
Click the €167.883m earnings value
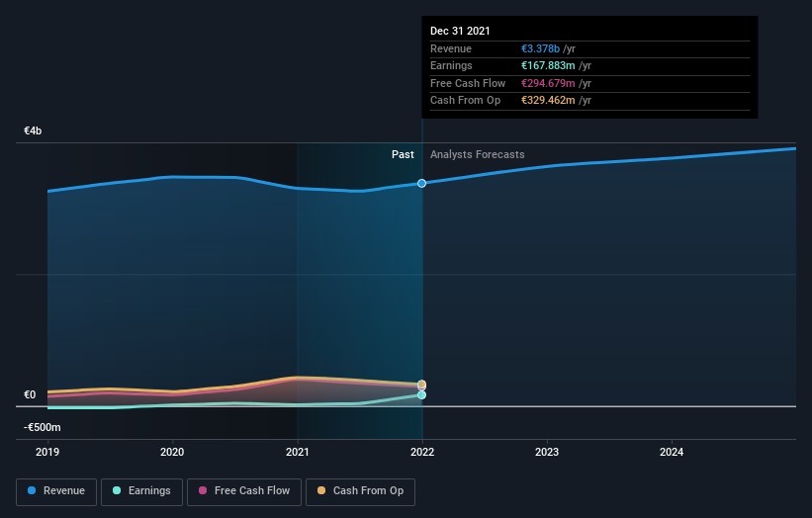click(548, 65)
